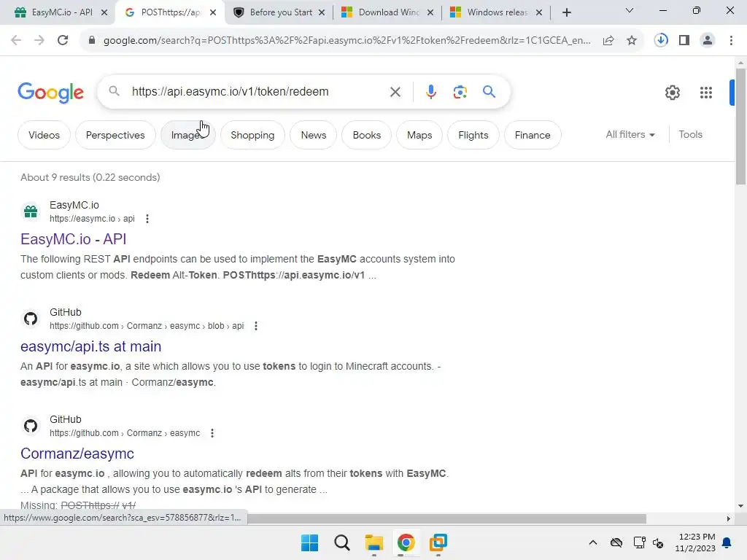
Task: Open the tab search chevron
Action: click(x=630, y=10)
